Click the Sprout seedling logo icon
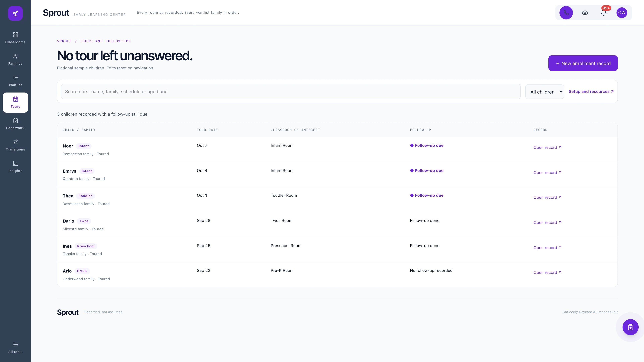 pyautogui.click(x=15, y=13)
